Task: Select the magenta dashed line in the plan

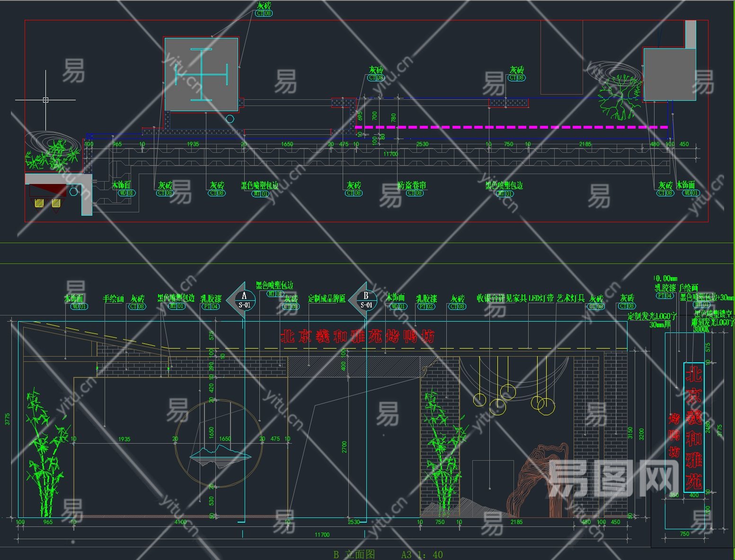Action: tap(511, 127)
